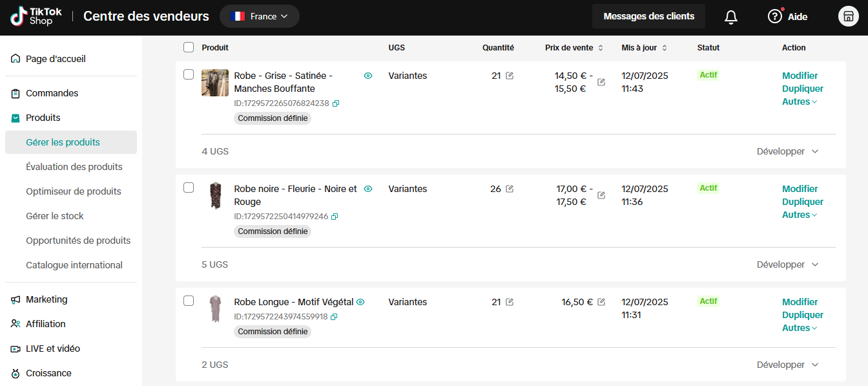
Task: Check the select-all products checkbox
Action: click(x=189, y=47)
